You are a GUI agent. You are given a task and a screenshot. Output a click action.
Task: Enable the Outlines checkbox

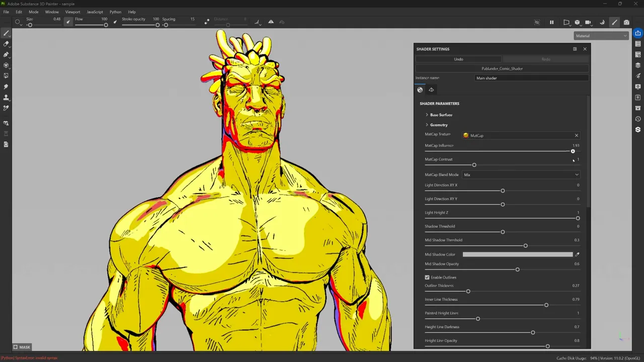tap(427, 277)
